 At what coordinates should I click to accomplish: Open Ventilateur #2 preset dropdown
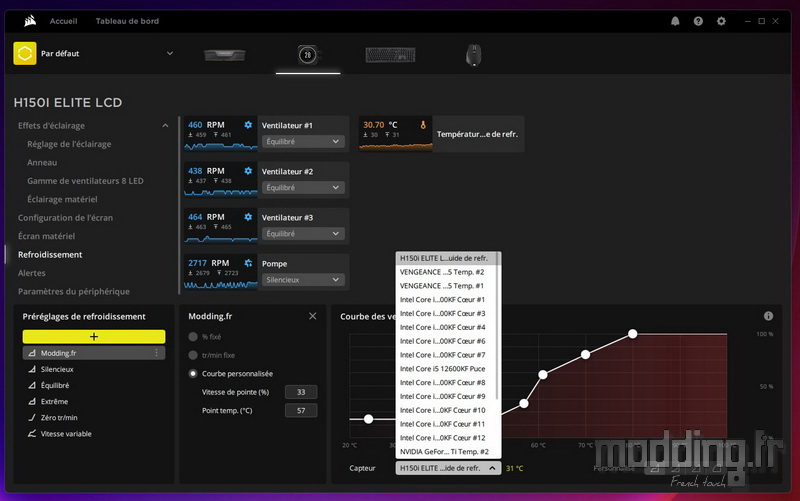click(x=303, y=187)
